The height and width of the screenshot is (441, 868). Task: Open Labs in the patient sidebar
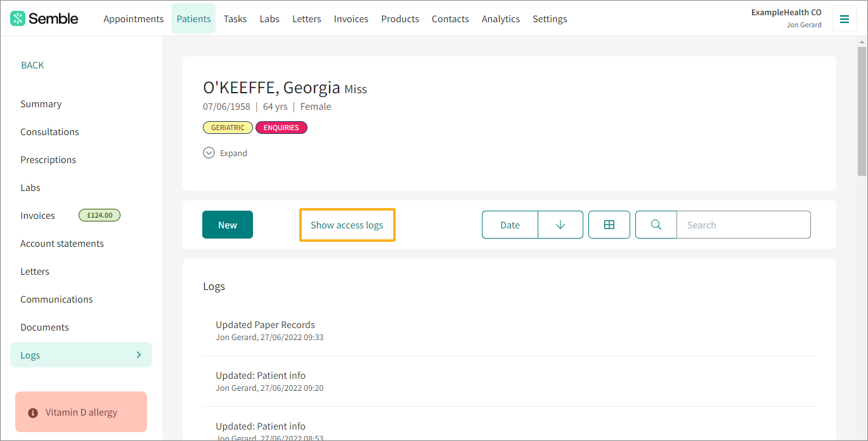[30, 188]
